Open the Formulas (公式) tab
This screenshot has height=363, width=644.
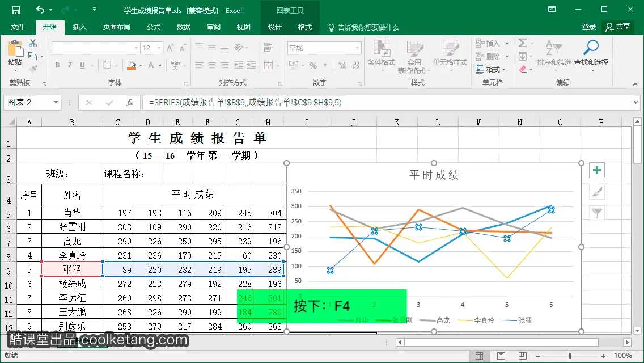click(x=154, y=27)
